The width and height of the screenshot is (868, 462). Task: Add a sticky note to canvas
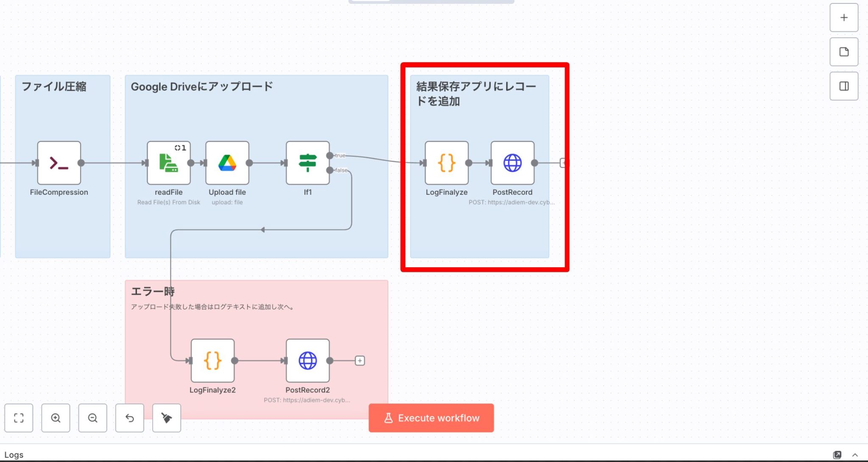tap(844, 52)
